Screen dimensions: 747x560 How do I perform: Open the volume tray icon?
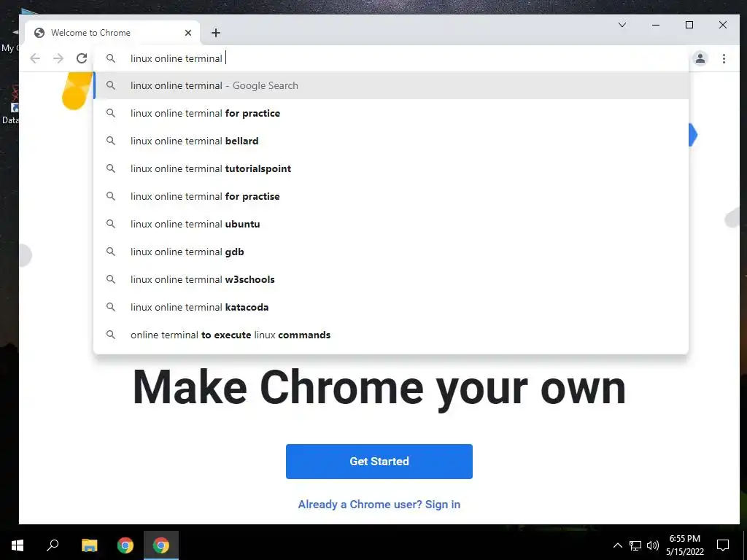653,545
